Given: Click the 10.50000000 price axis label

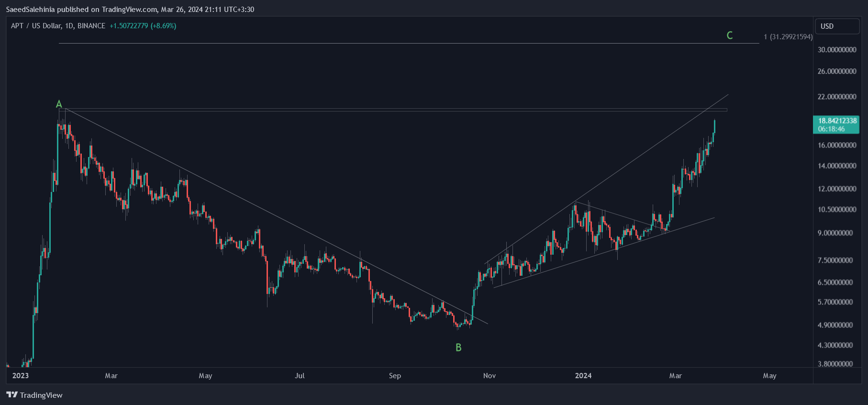Looking at the screenshot, I should pyautogui.click(x=837, y=210).
